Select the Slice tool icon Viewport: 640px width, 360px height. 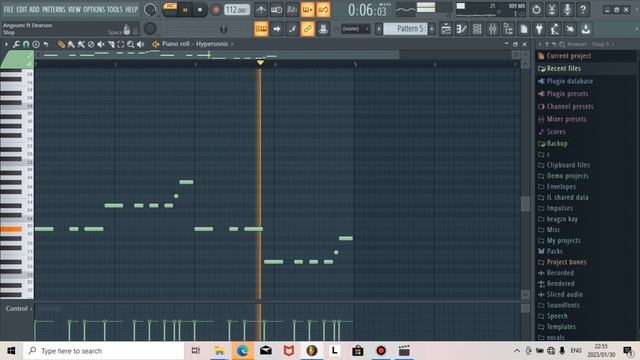coord(111,44)
